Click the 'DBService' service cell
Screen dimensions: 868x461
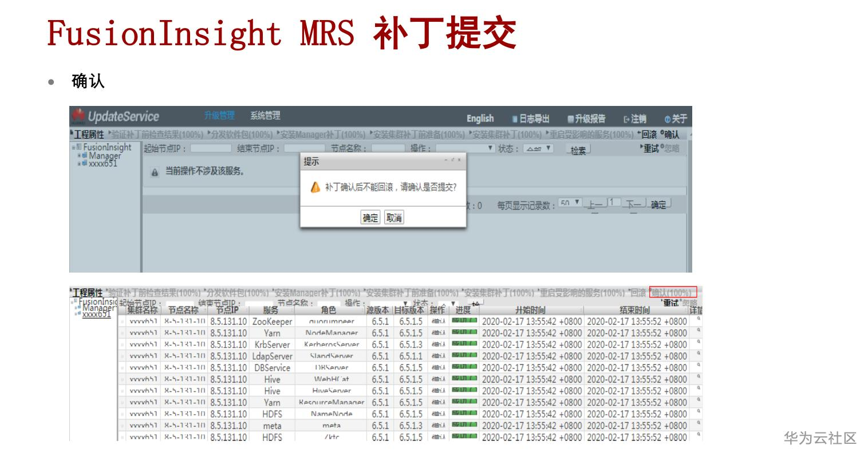pos(272,368)
